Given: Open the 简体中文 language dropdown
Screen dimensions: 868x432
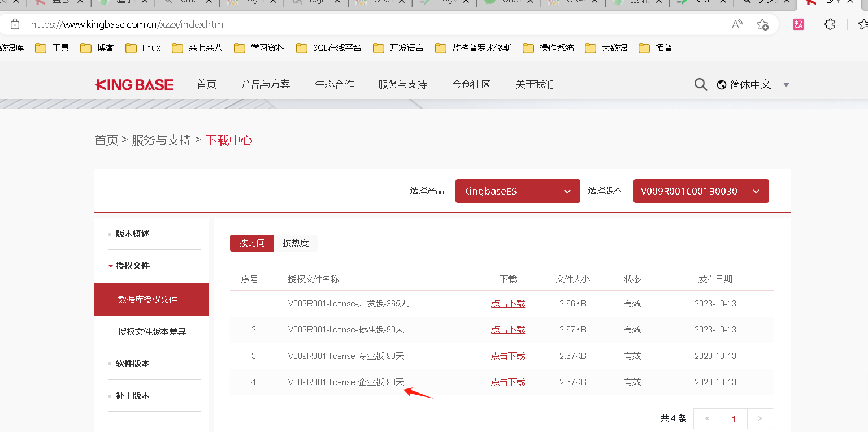Looking at the screenshot, I should (x=753, y=85).
